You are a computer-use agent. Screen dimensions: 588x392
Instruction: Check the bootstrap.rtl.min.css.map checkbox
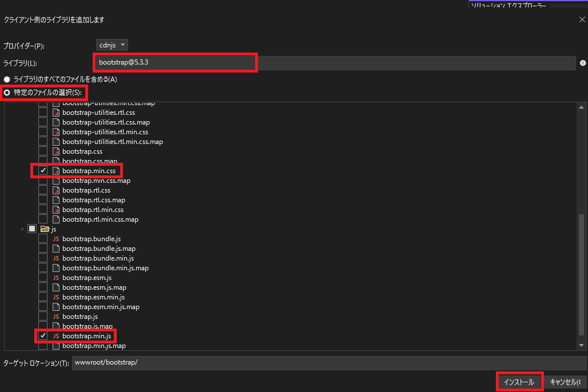coord(43,219)
